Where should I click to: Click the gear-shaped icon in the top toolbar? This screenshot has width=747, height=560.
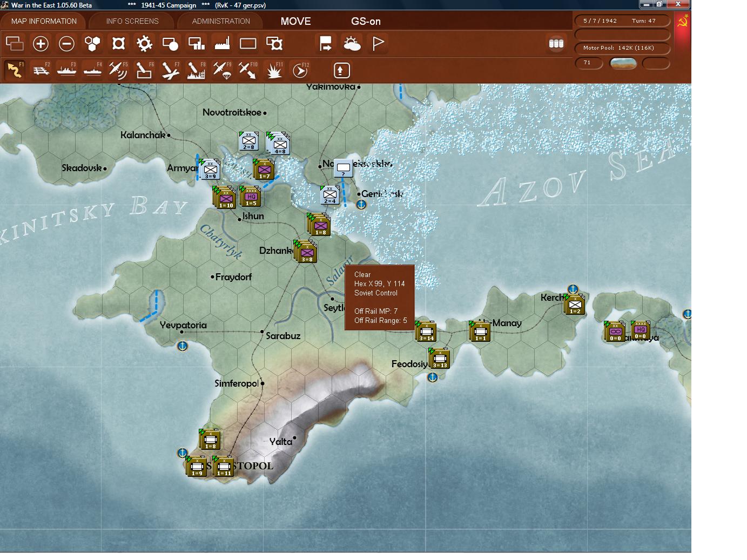pos(144,44)
